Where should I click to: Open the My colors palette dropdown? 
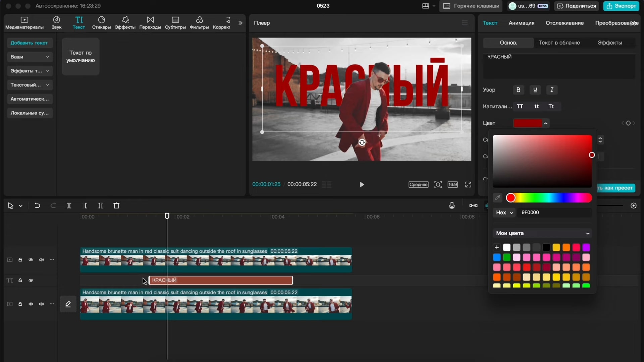pyautogui.click(x=542, y=233)
